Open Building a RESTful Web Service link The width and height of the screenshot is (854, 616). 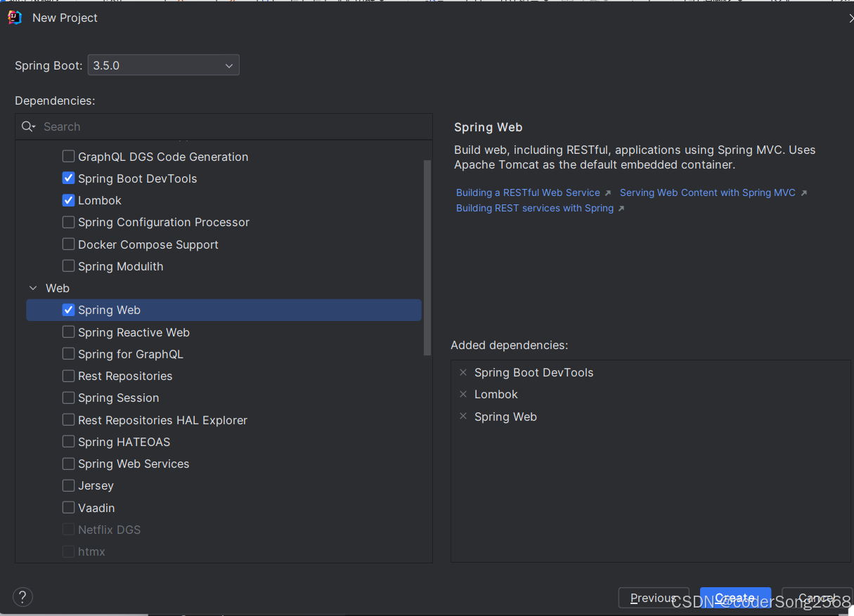(x=528, y=192)
